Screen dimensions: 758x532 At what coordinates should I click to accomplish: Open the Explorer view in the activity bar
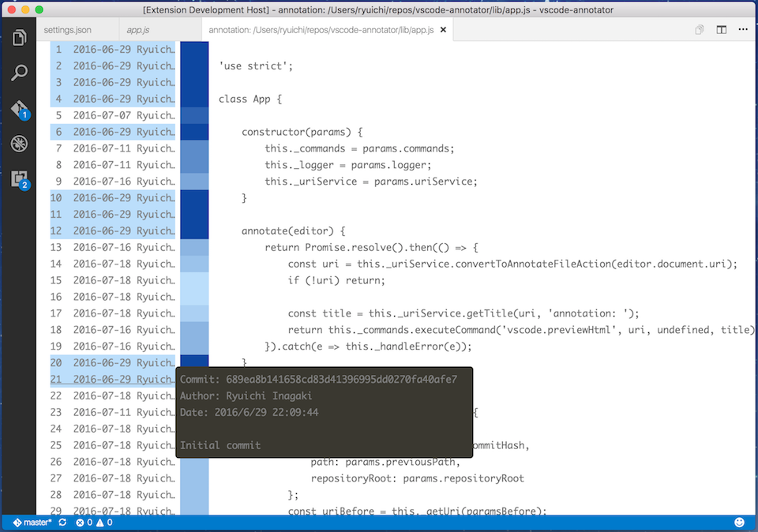click(x=19, y=36)
